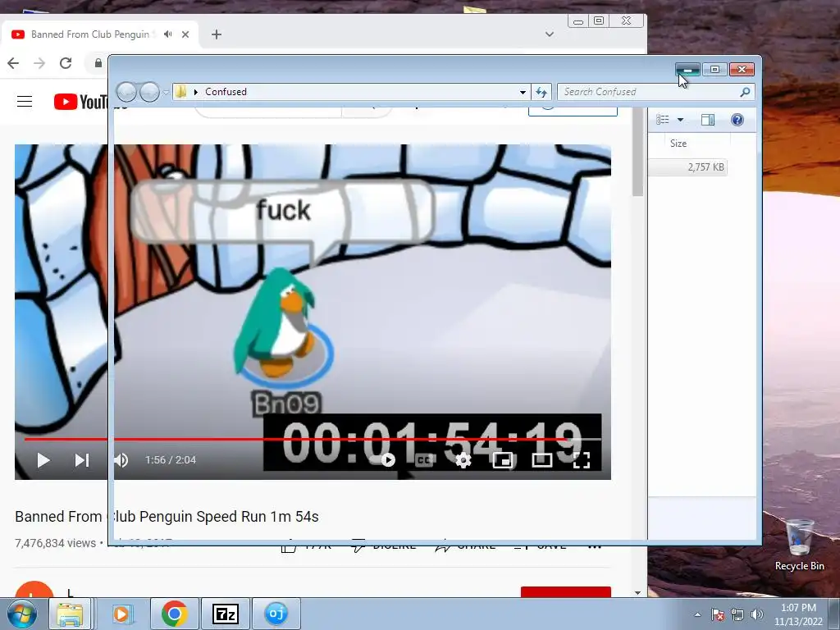This screenshot has height=630, width=840.
Task: Open 7-Zip from the taskbar
Action: 225,614
